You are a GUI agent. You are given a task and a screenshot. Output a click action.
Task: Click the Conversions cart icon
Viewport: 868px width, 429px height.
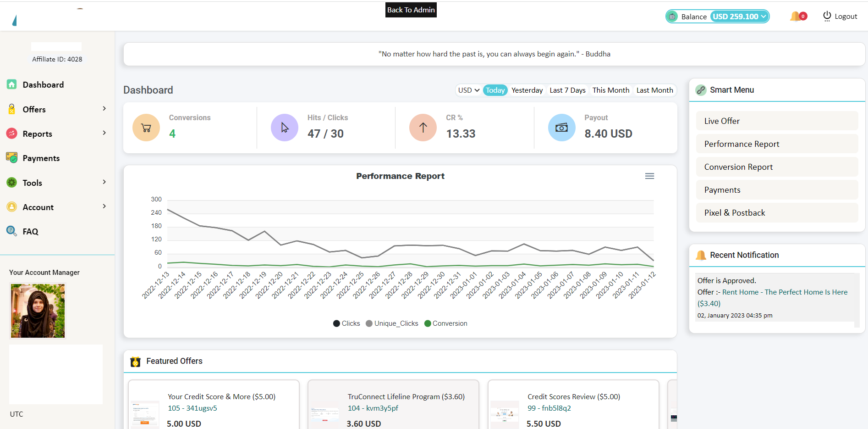pyautogui.click(x=146, y=128)
